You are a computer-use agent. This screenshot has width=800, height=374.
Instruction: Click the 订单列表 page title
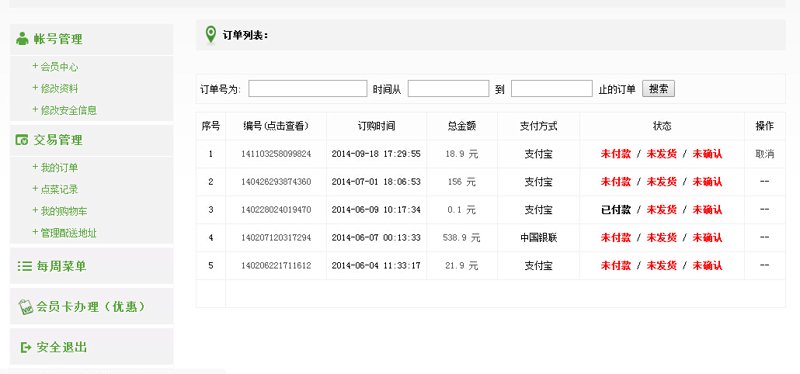click(x=245, y=35)
